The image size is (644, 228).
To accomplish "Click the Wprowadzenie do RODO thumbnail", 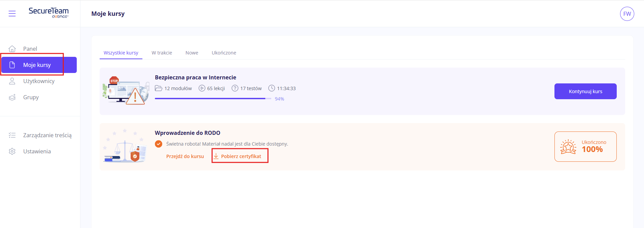I will tap(125, 147).
